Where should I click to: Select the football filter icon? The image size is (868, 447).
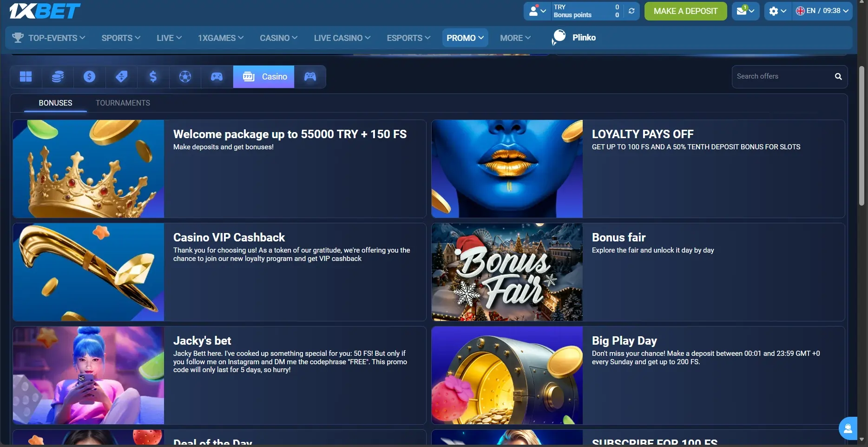click(185, 76)
